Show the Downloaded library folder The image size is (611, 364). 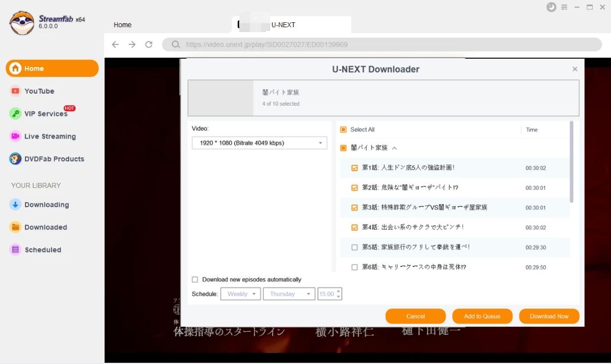pos(39,227)
